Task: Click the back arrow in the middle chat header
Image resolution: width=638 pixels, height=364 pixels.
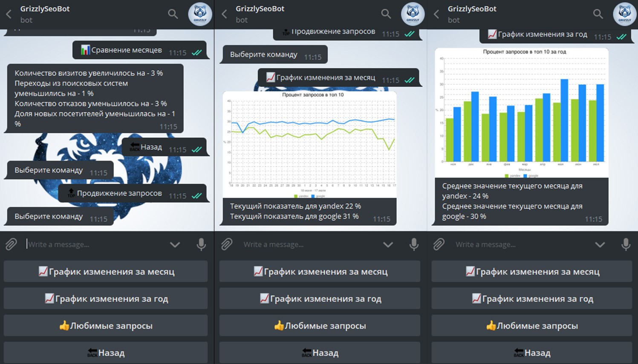Action: tap(224, 14)
